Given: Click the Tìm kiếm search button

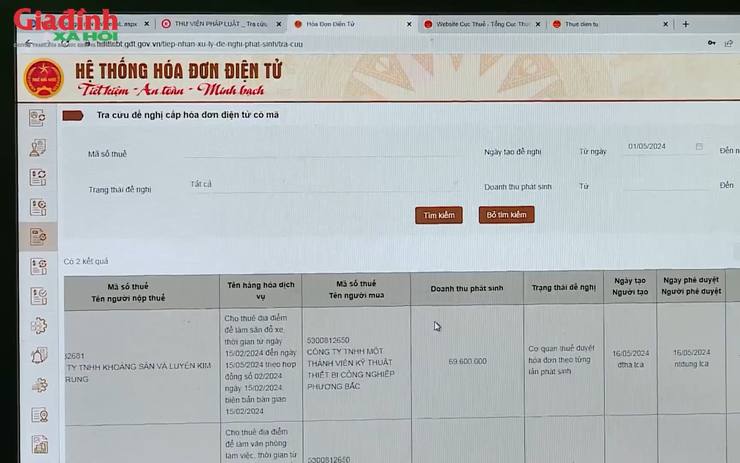Looking at the screenshot, I should coord(438,215).
